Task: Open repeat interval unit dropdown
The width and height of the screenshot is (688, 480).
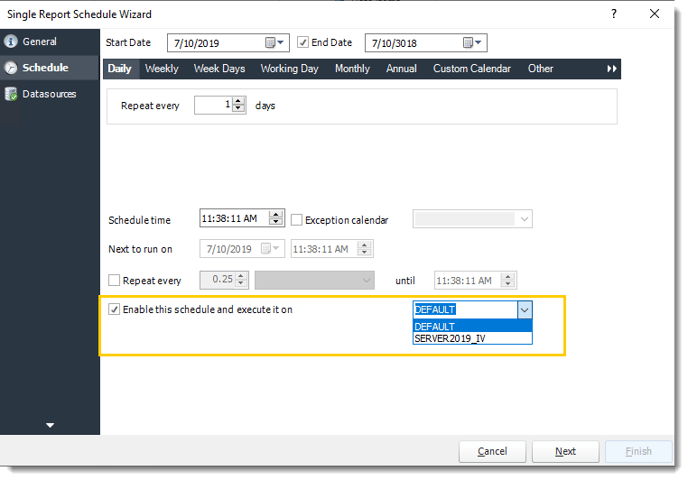Action: 366,280
